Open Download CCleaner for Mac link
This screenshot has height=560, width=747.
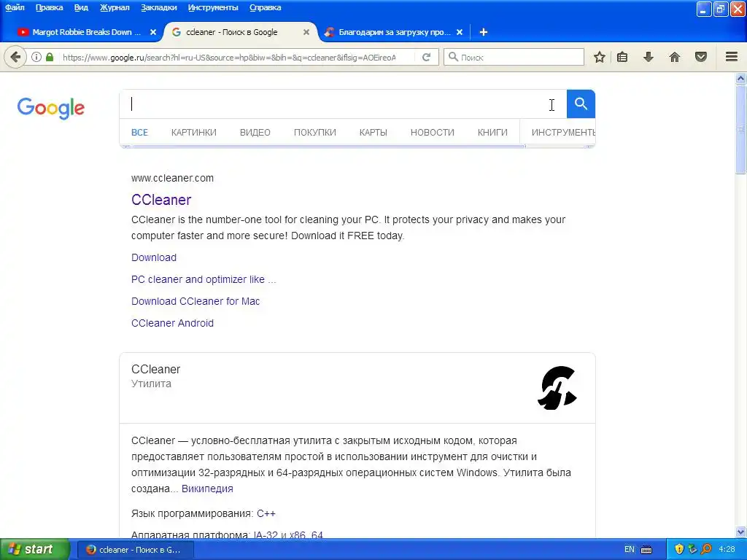[196, 301]
